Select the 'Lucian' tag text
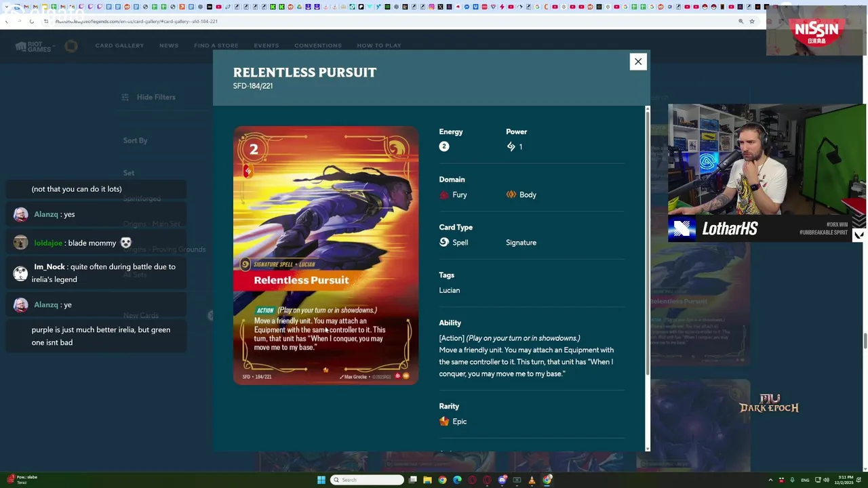Viewport: 868px width, 488px height. coord(449,290)
